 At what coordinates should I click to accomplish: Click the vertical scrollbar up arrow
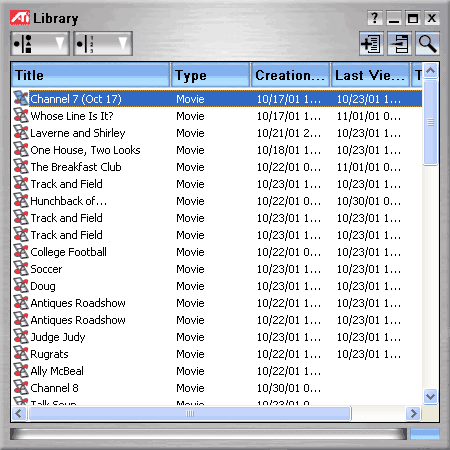[x=431, y=70]
